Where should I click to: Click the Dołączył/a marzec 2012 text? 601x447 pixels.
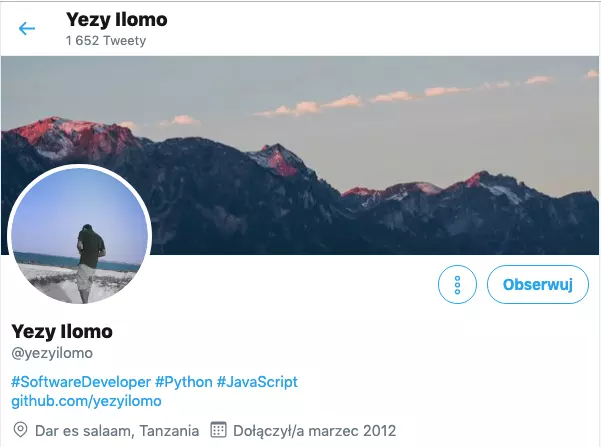pos(314,431)
